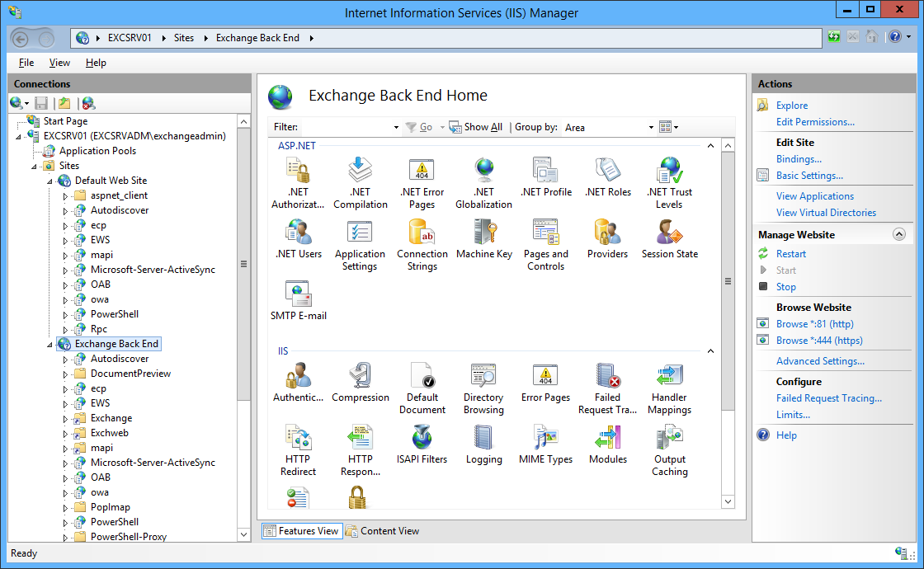Open the Handler Mappings feature
Image resolution: width=924 pixels, height=569 pixels.
point(669,388)
